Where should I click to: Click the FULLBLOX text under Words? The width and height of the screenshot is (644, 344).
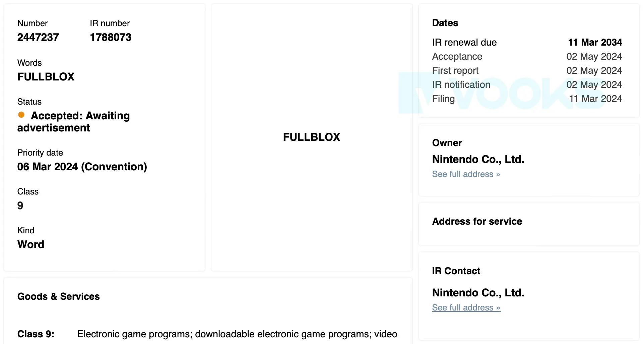coord(46,77)
